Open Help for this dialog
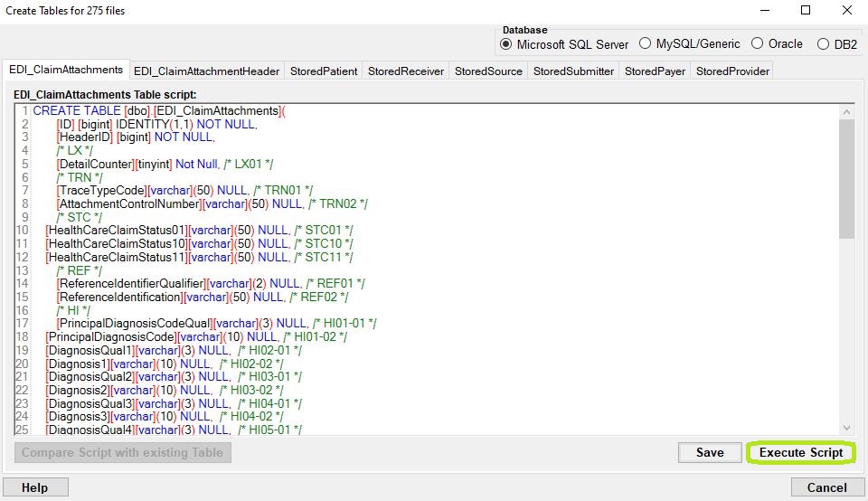 35,487
